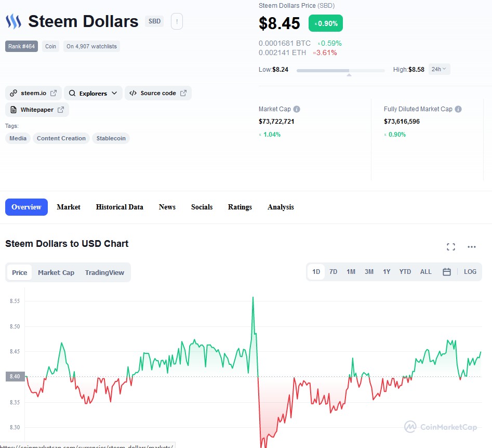
Task: Open the calendar date picker icon
Action: click(446, 272)
